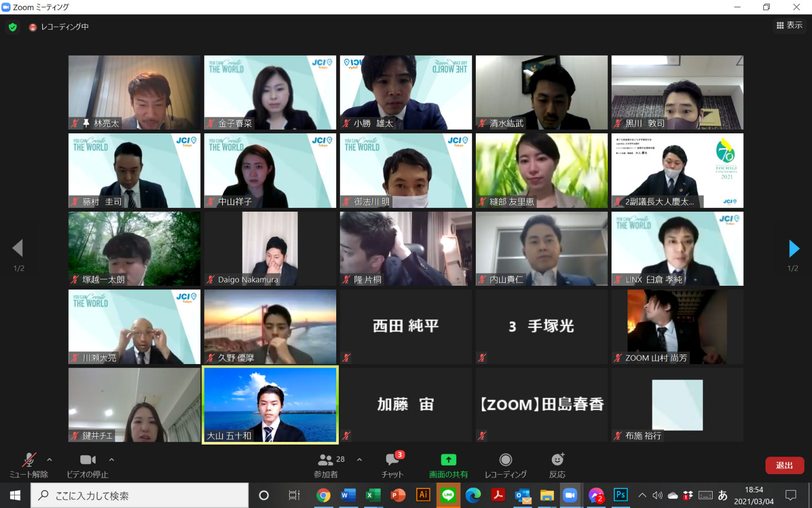Start sharing screen with green share icon
The height and width of the screenshot is (508, 812).
click(x=448, y=460)
